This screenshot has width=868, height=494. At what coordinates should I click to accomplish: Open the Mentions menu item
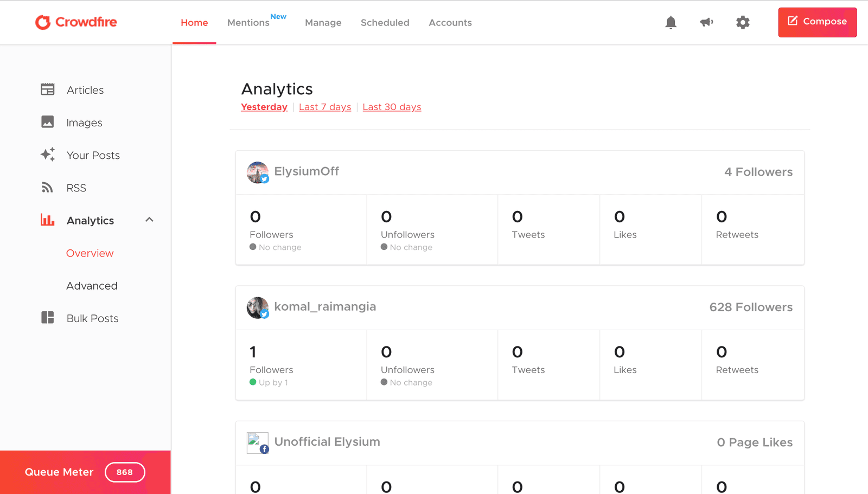click(248, 23)
